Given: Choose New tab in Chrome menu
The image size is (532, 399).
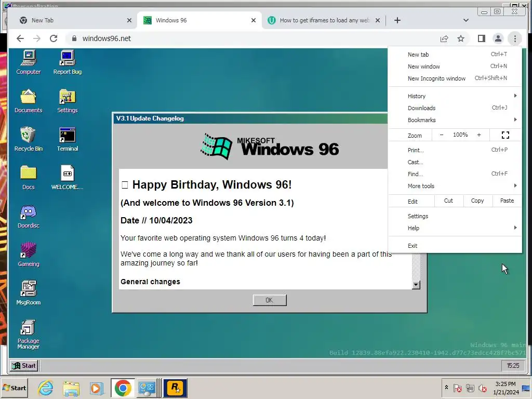Looking at the screenshot, I should pos(455,54).
